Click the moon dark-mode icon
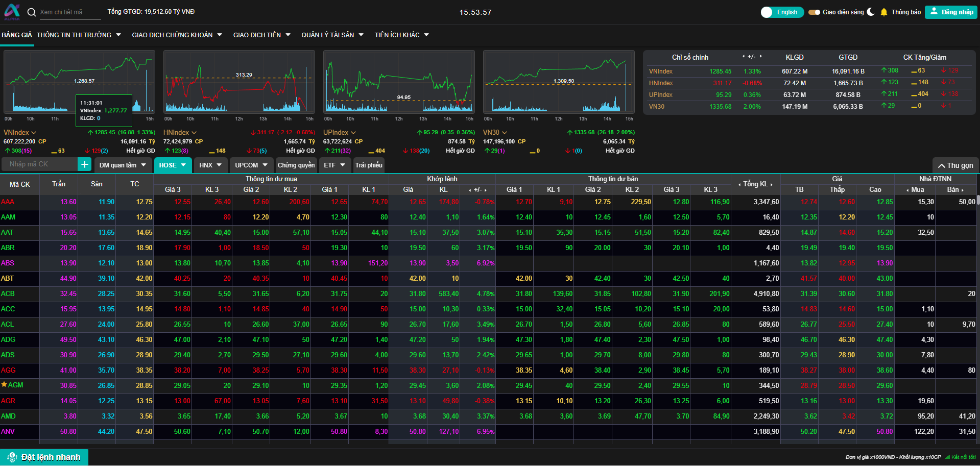 [x=871, y=12]
